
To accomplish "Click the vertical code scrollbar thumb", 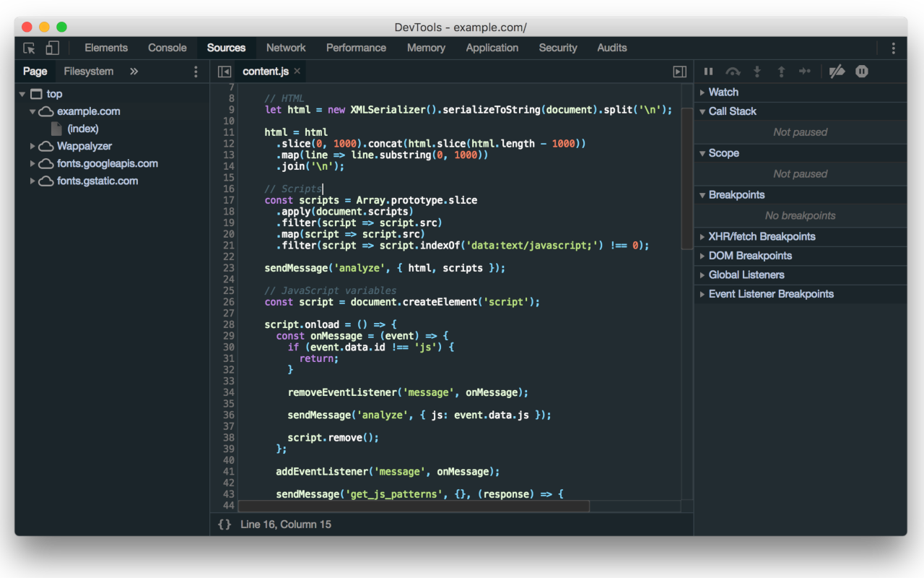I will click(687, 178).
